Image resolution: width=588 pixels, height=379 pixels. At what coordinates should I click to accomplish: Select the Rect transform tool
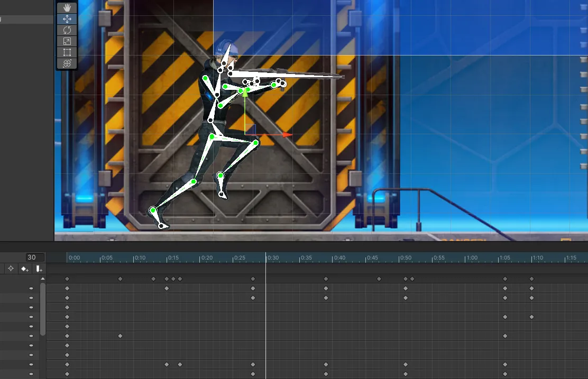point(67,52)
